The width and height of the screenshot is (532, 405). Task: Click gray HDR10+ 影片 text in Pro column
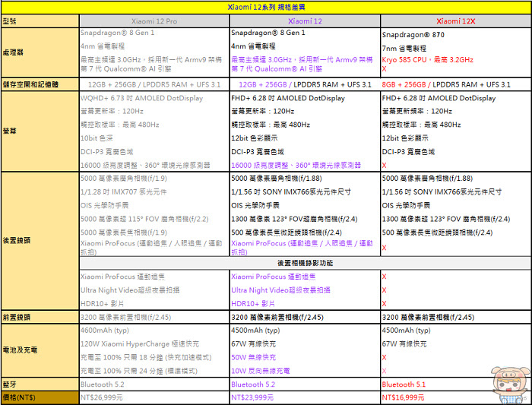coord(102,304)
